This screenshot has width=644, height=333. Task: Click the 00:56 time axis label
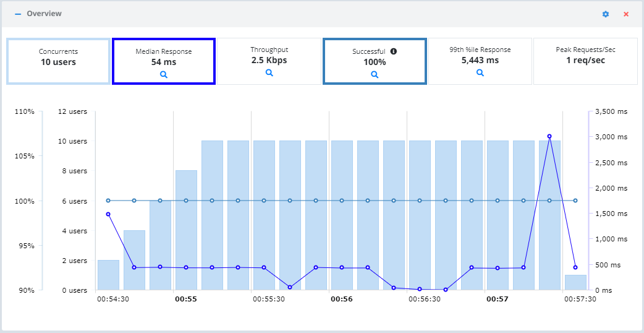pos(342,300)
